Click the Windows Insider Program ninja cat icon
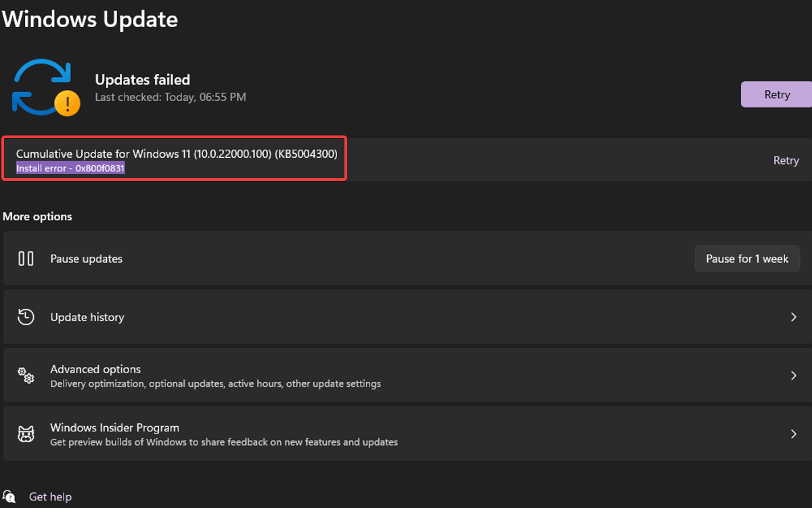This screenshot has width=812, height=508. 26,433
